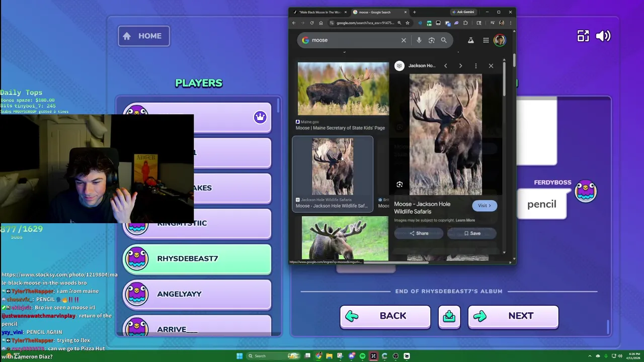Go to the game HOME screen

[144, 36]
